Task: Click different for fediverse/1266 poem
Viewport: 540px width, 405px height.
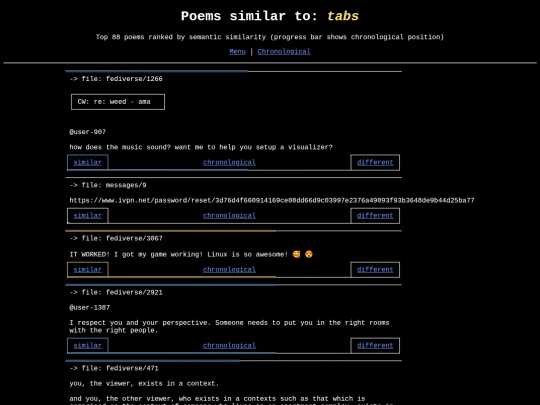Action: point(375,163)
